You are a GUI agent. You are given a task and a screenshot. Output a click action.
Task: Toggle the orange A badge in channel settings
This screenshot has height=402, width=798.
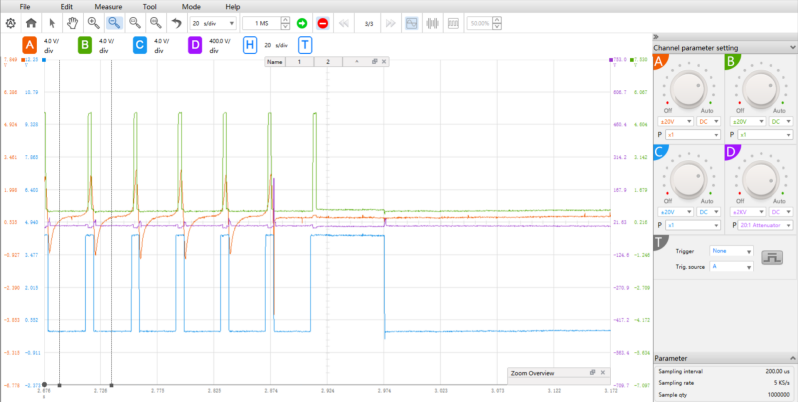[659, 64]
